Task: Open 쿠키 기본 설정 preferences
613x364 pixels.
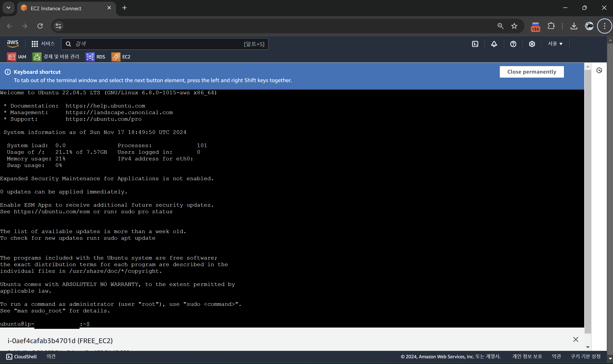Action: click(x=585, y=356)
